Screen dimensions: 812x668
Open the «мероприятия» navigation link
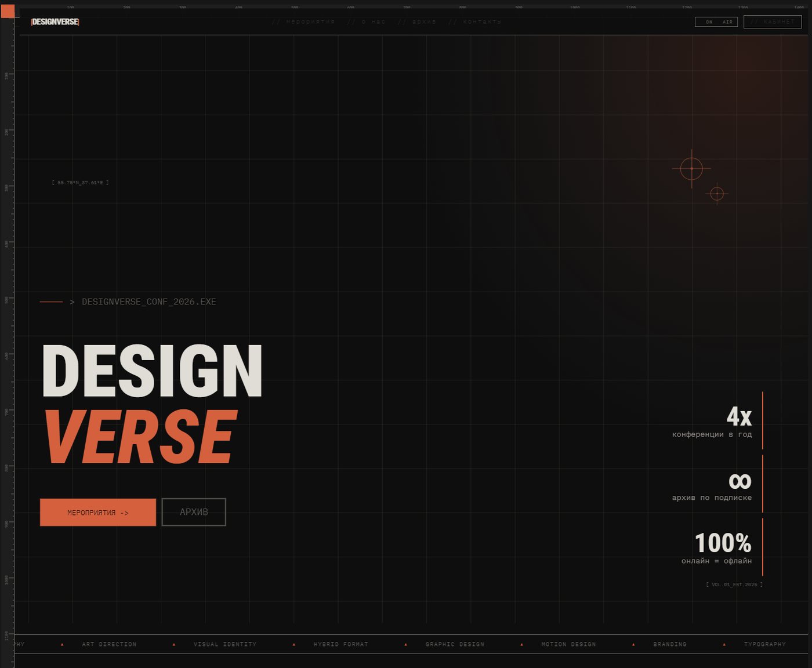303,22
